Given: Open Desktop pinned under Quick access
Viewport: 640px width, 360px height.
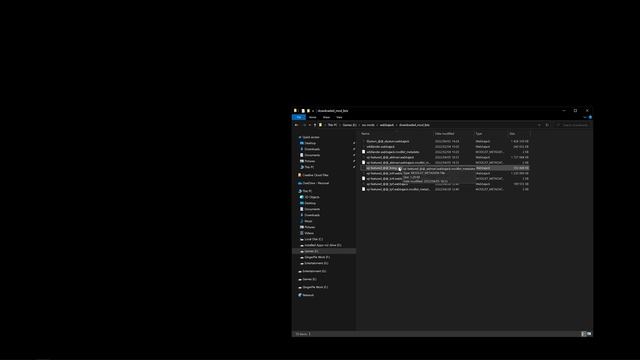Looking at the screenshot, I should (x=310, y=143).
